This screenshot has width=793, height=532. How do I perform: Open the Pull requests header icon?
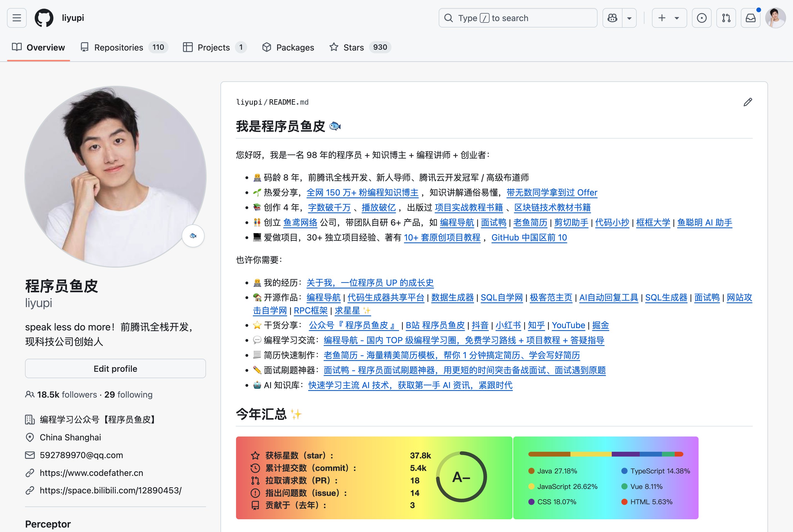tap(726, 18)
